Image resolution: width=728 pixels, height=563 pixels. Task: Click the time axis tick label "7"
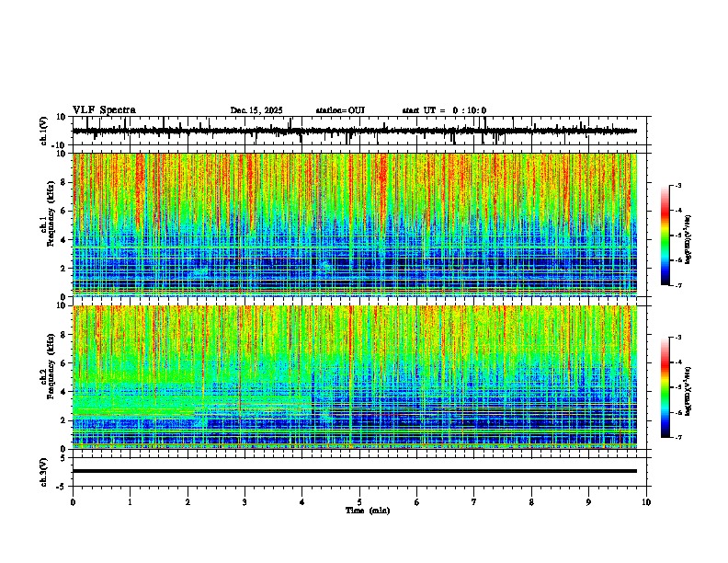coord(474,502)
